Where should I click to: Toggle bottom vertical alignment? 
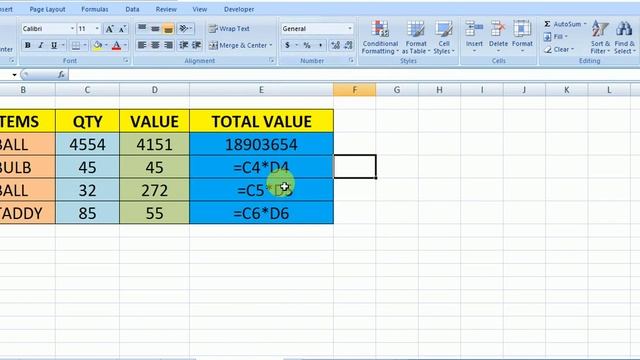[x=168, y=28]
